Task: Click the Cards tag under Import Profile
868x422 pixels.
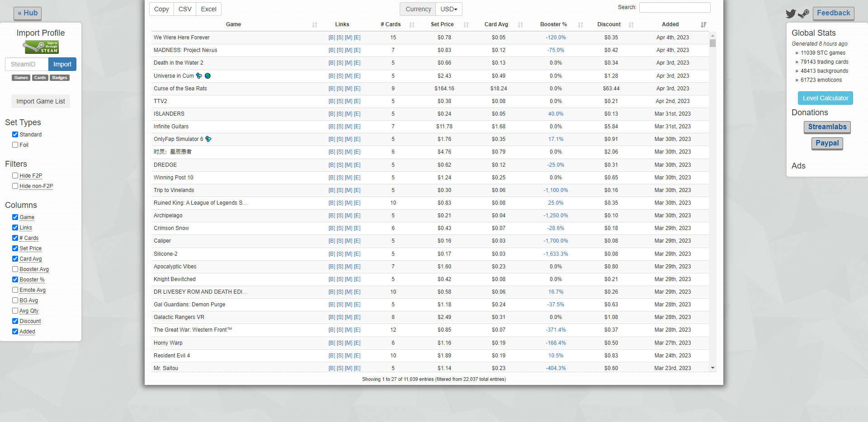Action: tap(40, 78)
